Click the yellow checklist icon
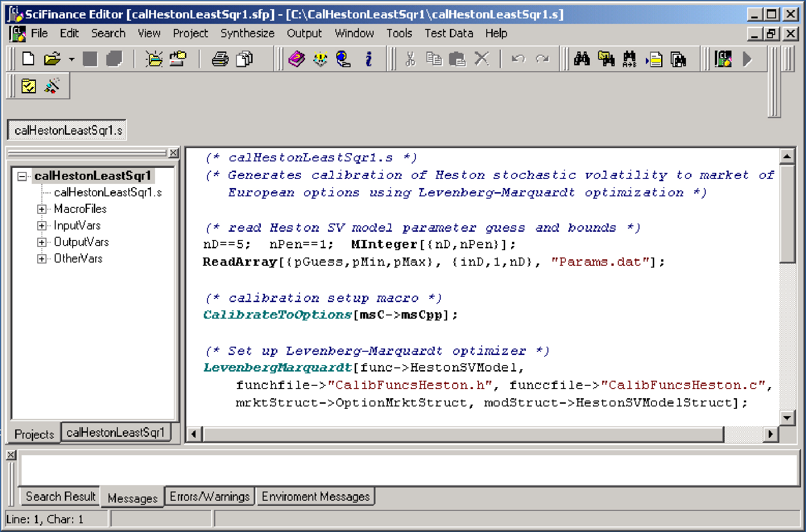 click(29, 86)
